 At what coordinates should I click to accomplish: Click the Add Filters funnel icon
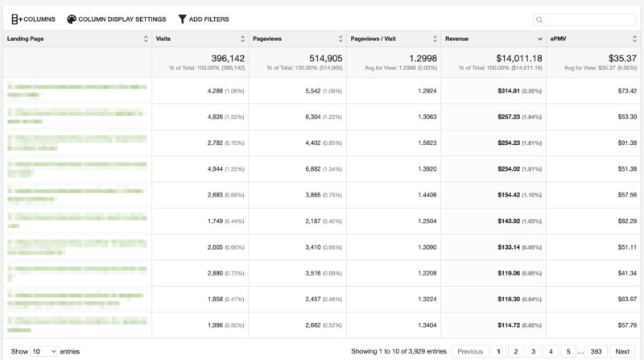(182, 19)
